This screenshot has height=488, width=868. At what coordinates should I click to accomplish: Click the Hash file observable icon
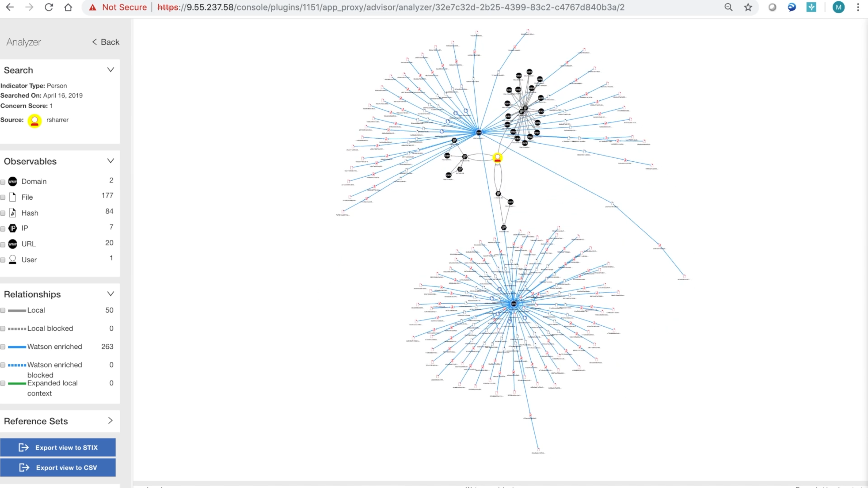[x=13, y=213]
